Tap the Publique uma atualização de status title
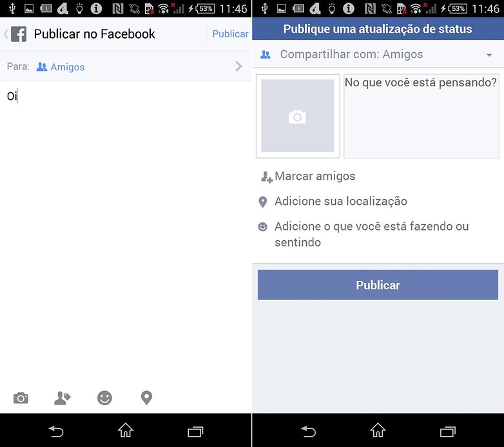 pos(378,29)
